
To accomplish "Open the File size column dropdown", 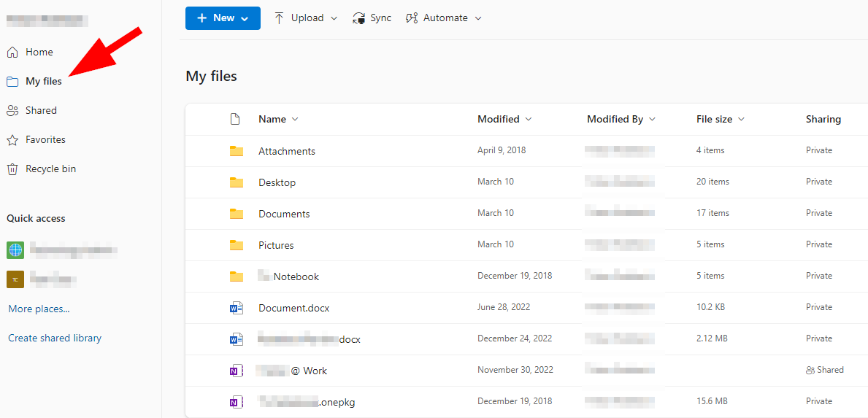I will pyautogui.click(x=741, y=120).
